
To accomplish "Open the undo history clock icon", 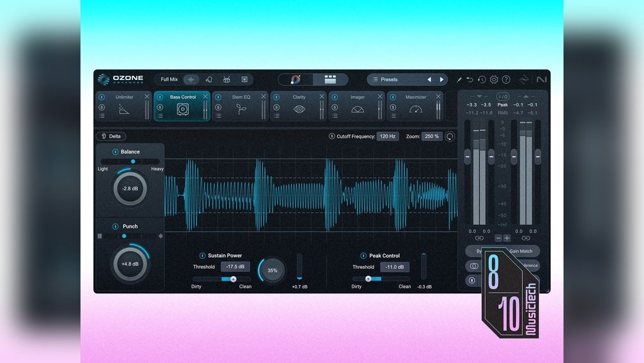I will coord(482,79).
